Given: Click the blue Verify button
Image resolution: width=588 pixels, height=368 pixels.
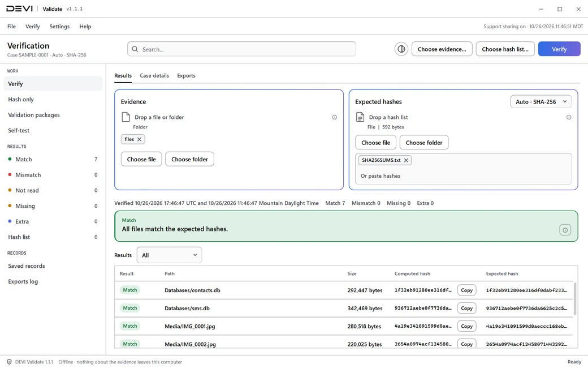Looking at the screenshot, I should click(559, 49).
